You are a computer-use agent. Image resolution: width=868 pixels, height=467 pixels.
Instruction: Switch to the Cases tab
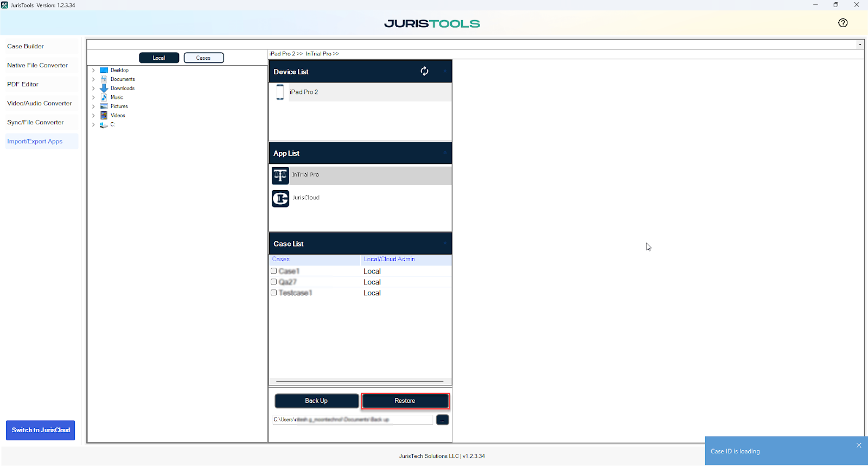click(203, 58)
